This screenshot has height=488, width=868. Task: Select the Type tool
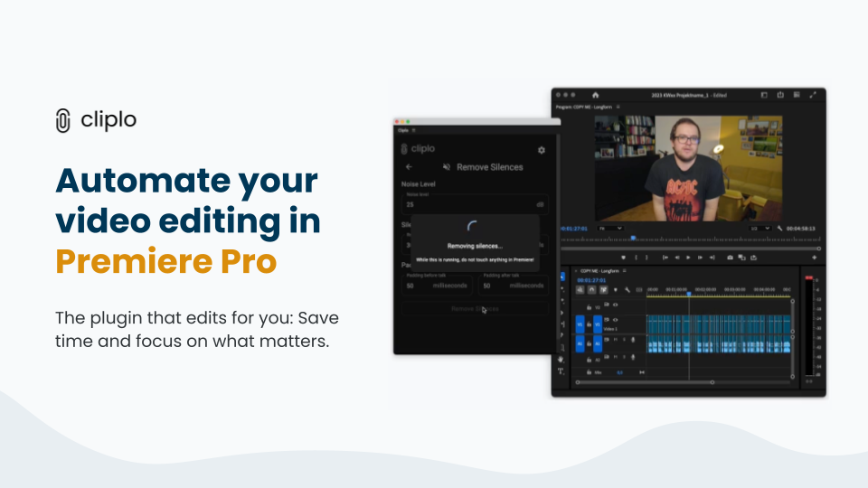pyautogui.click(x=561, y=371)
